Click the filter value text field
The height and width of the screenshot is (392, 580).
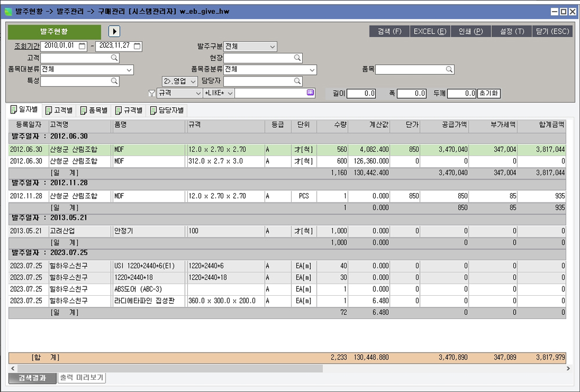pos(274,93)
